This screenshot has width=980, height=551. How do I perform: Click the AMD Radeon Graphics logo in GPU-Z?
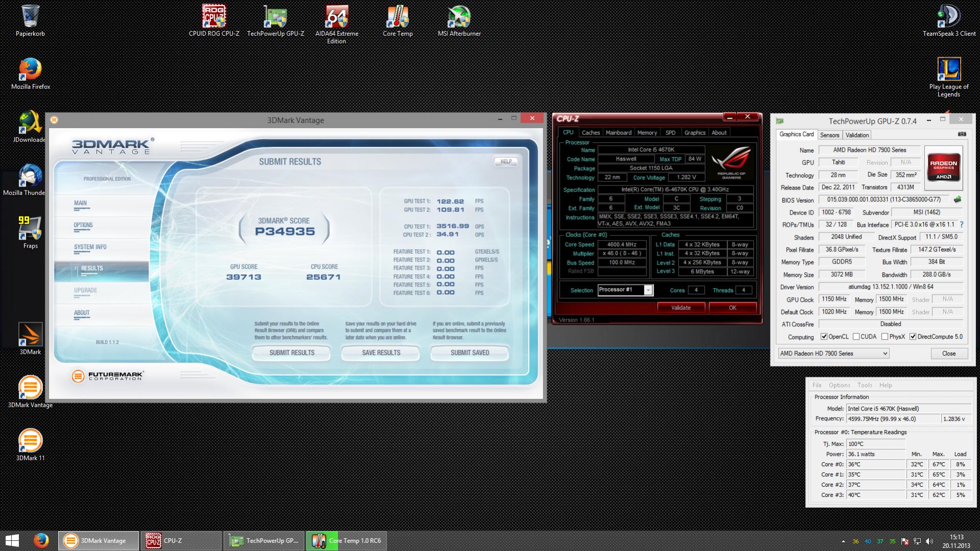pyautogui.click(x=943, y=167)
